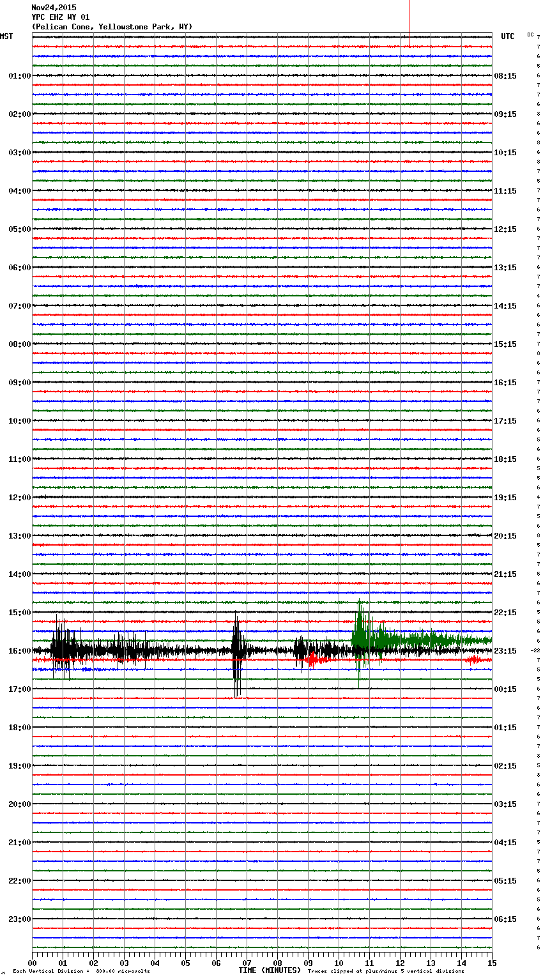Image resolution: width=543 pixels, height=980 pixels.
Task: Click the 09:15 UTC time label
Action: coord(505,114)
